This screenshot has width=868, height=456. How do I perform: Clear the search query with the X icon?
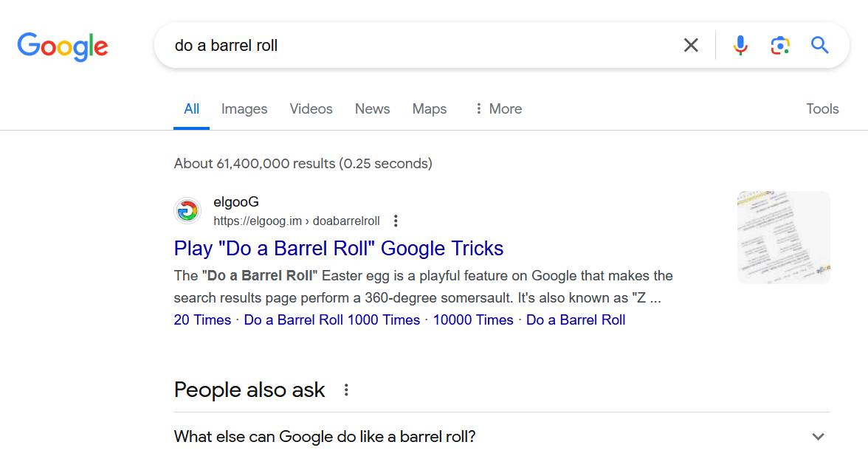coord(691,45)
